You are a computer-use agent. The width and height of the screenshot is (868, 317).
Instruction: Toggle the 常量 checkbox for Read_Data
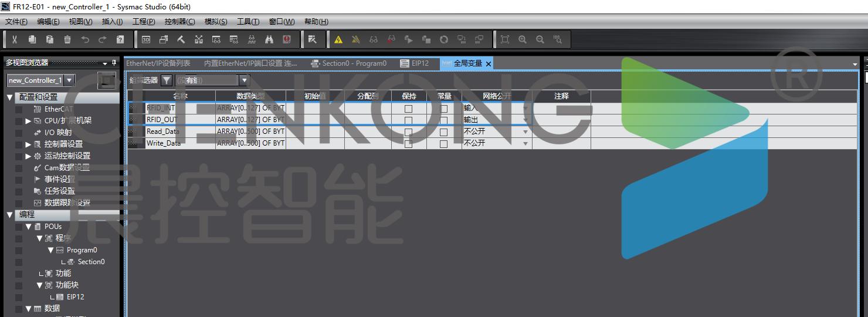coord(444,132)
